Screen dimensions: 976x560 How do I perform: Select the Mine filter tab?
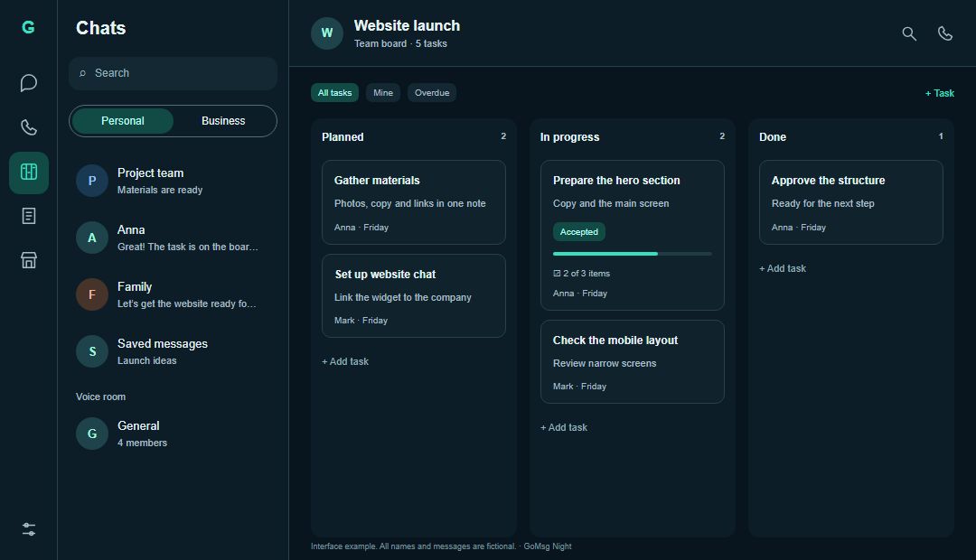tap(383, 93)
